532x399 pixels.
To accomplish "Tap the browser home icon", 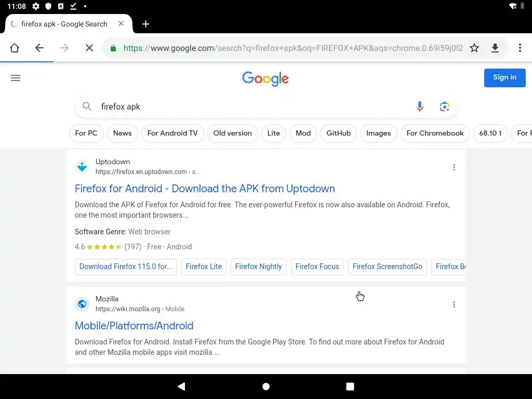I will tap(15, 48).
